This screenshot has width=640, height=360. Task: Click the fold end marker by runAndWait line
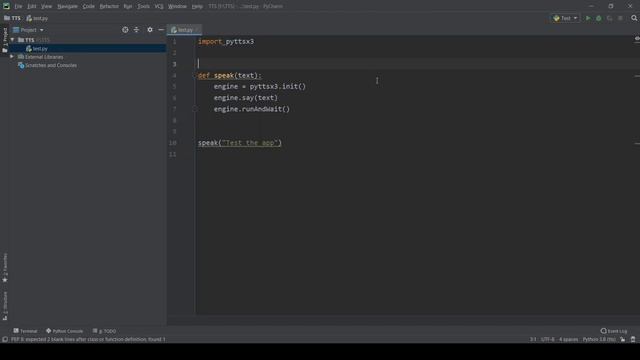(196, 109)
